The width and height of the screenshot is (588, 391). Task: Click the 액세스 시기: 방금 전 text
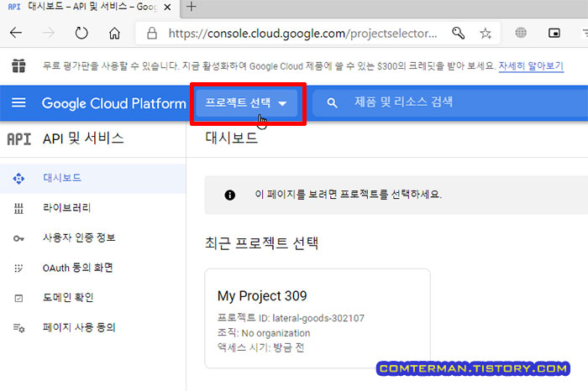260,347
